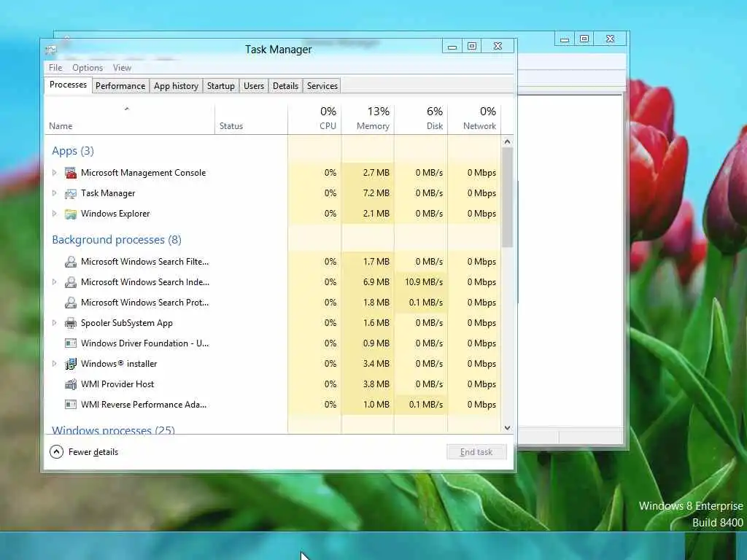Click the Spooler SubSystem App printer icon
This screenshot has height=560, width=747.
pos(71,323)
